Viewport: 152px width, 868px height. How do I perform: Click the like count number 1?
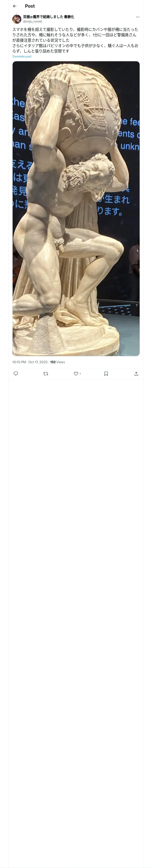click(x=80, y=374)
